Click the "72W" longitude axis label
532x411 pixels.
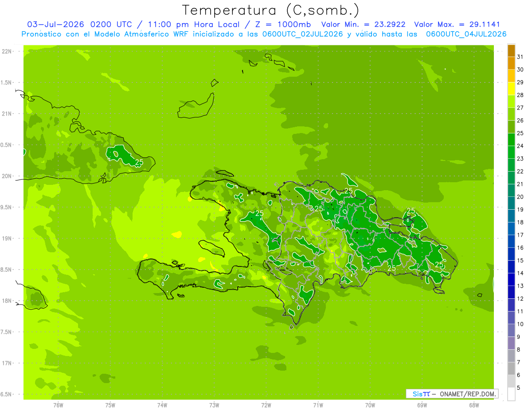pyautogui.click(x=266, y=405)
